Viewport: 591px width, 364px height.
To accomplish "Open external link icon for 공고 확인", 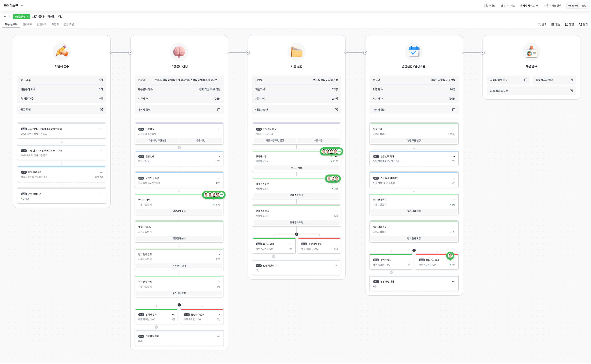I will (101, 110).
